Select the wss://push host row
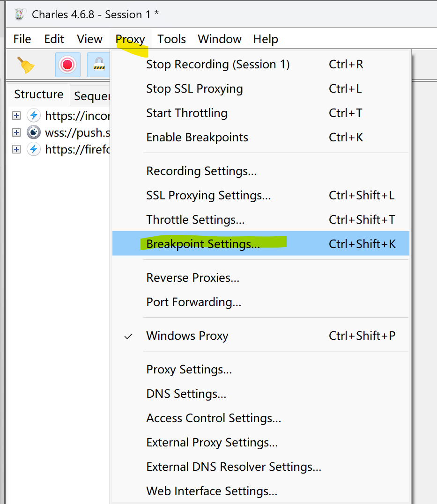Image resolution: width=437 pixels, height=504 pixels. coord(77,133)
